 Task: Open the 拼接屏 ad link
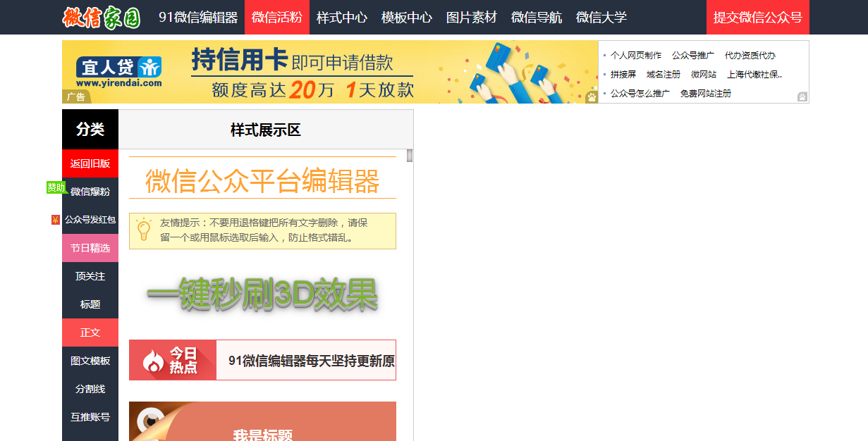coord(623,74)
